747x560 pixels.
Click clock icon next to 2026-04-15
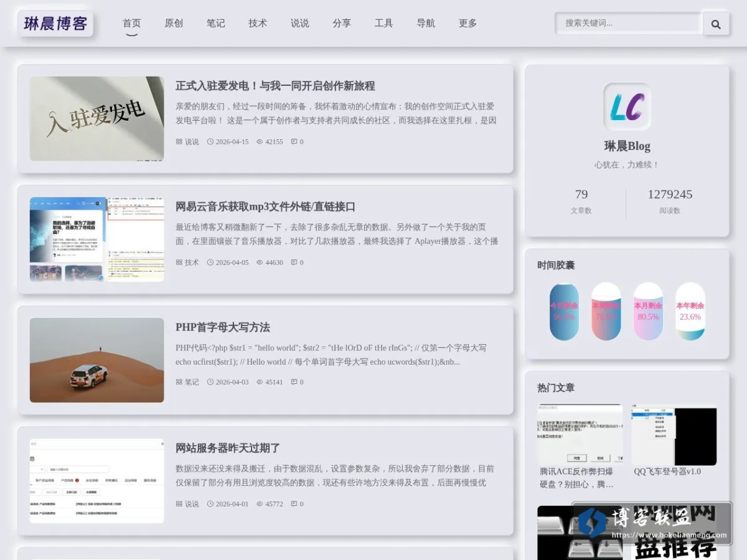[210, 142]
